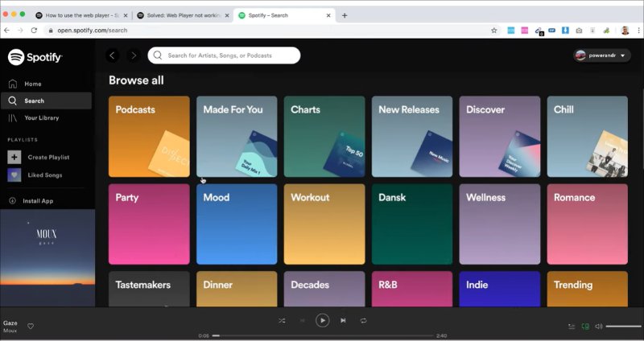Open the powerandr account dropdown
Image resolution: width=644 pixels, height=341 pixels.
click(x=602, y=55)
